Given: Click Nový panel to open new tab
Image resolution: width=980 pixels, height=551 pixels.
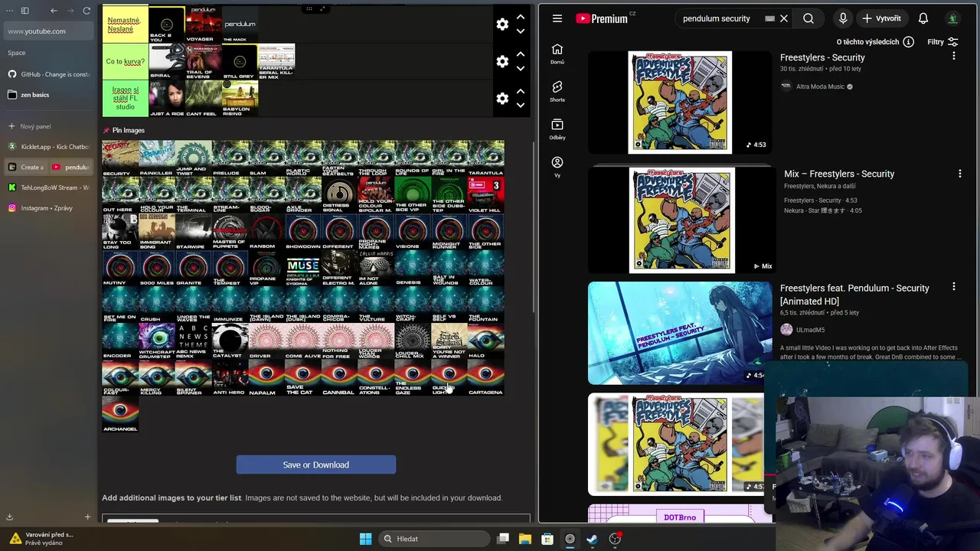Looking at the screenshot, I should (48, 126).
